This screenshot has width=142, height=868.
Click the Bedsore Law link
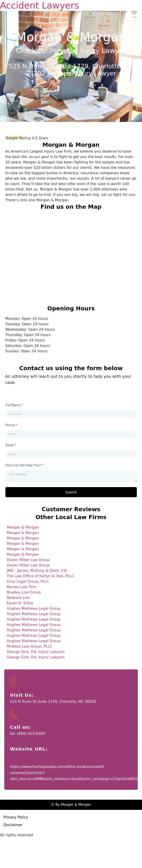click(18, 598)
